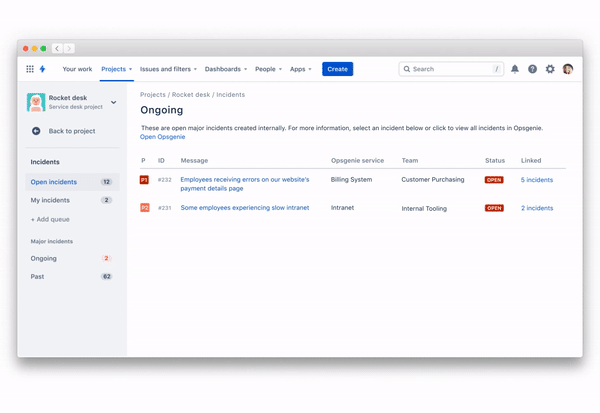Click the back arrow icon beside Back to project
Image resolution: width=600 pixels, height=413 pixels.
coord(36,131)
